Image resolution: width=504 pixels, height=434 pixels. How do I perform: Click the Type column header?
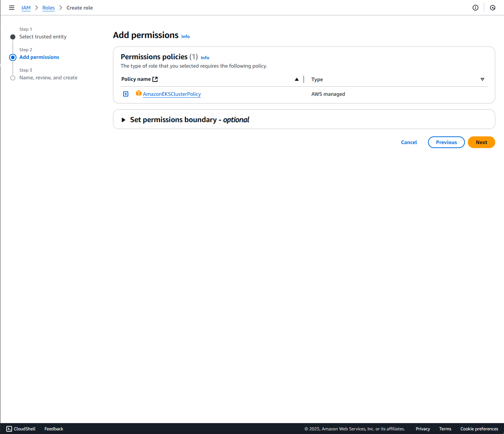317,79
